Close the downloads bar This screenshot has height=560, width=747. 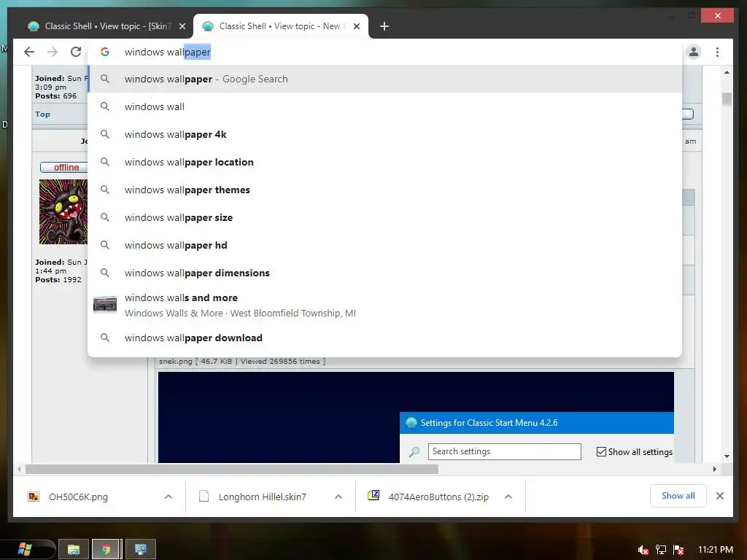coord(720,496)
